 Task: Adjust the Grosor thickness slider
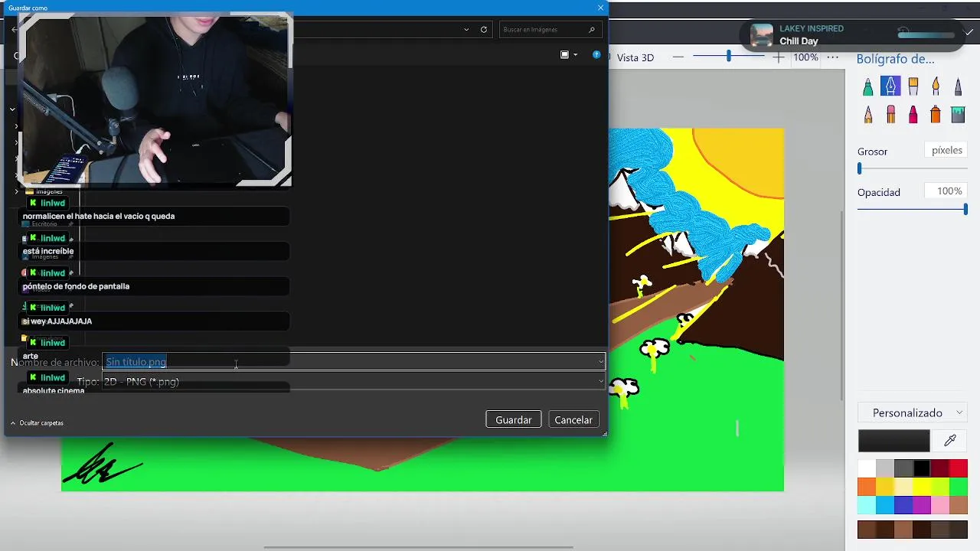[x=860, y=168]
